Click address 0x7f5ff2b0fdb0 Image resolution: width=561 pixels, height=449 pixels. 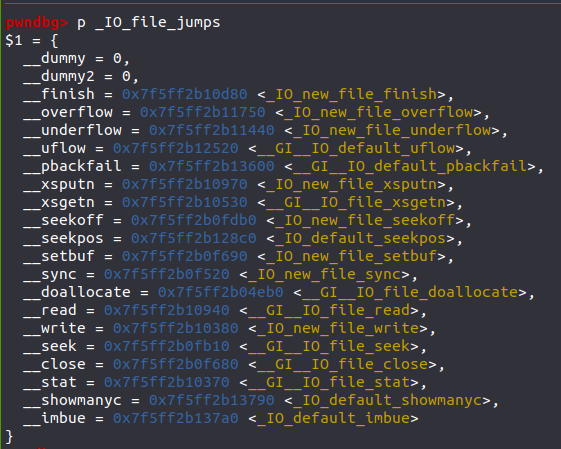(194, 220)
